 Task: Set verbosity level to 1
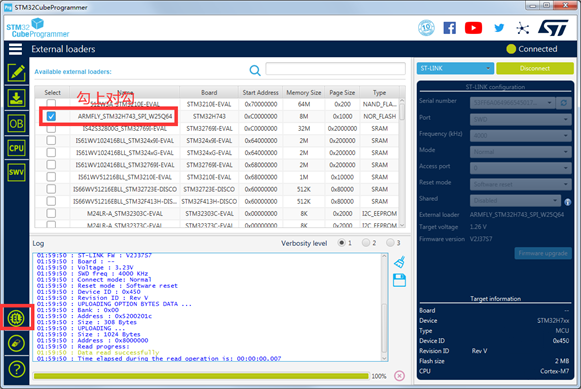[x=342, y=243]
